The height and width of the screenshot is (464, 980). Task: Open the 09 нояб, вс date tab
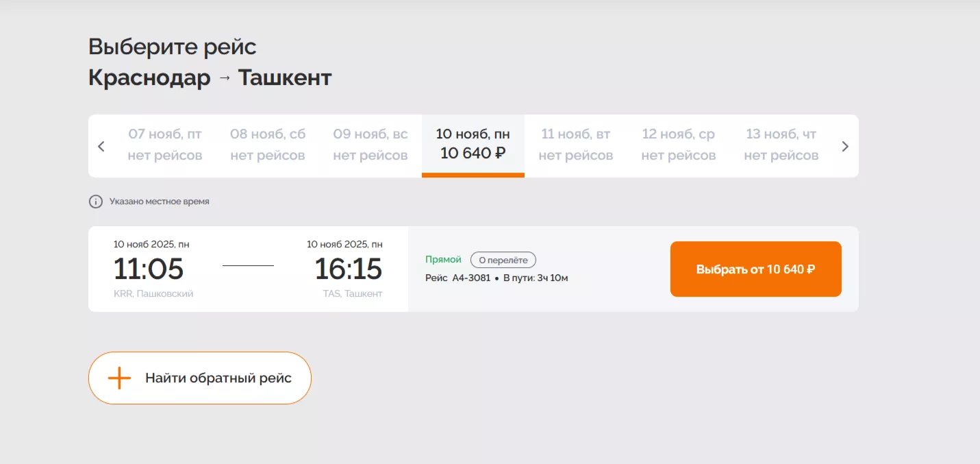pyautogui.click(x=370, y=145)
